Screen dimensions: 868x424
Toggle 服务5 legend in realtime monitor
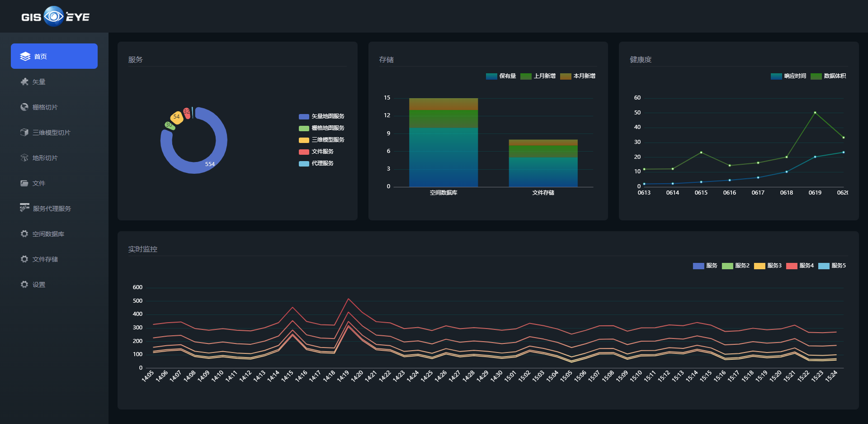(x=832, y=266)
